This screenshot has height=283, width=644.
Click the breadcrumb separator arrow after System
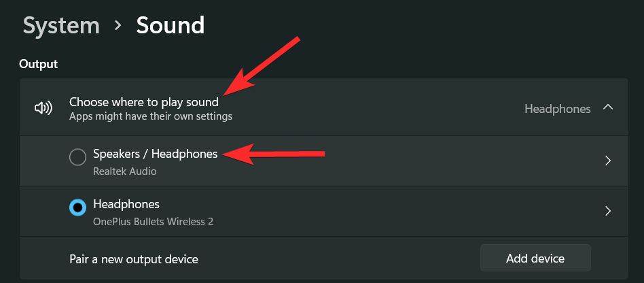(x=118, y=26)
